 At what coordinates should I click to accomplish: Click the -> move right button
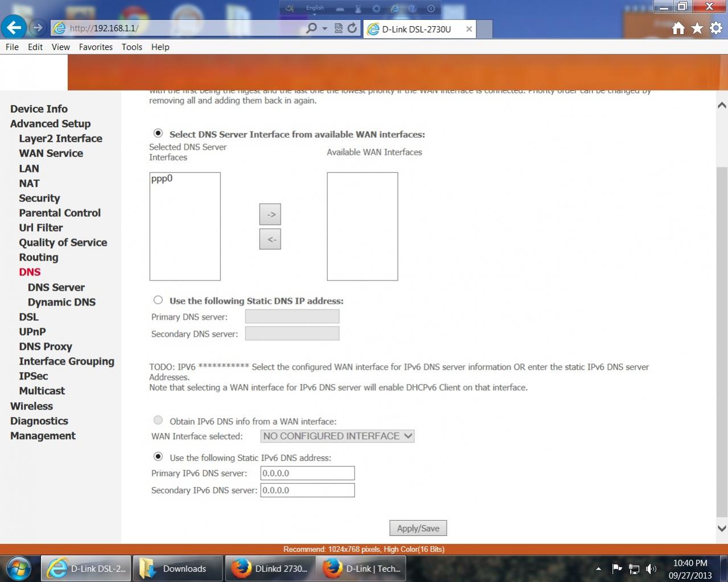click(270, 214)
